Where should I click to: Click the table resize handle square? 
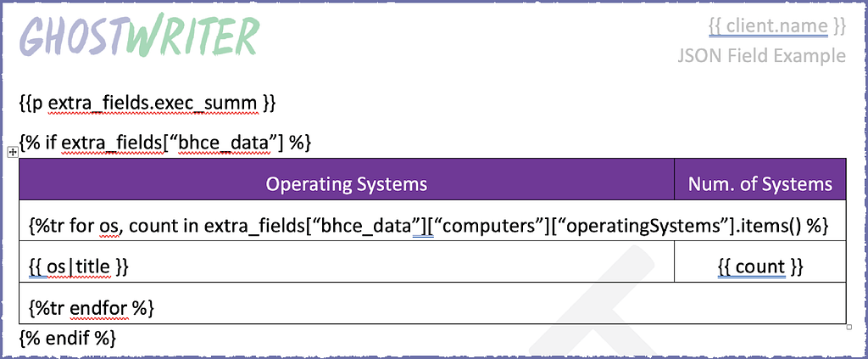[x=849, y=327]
